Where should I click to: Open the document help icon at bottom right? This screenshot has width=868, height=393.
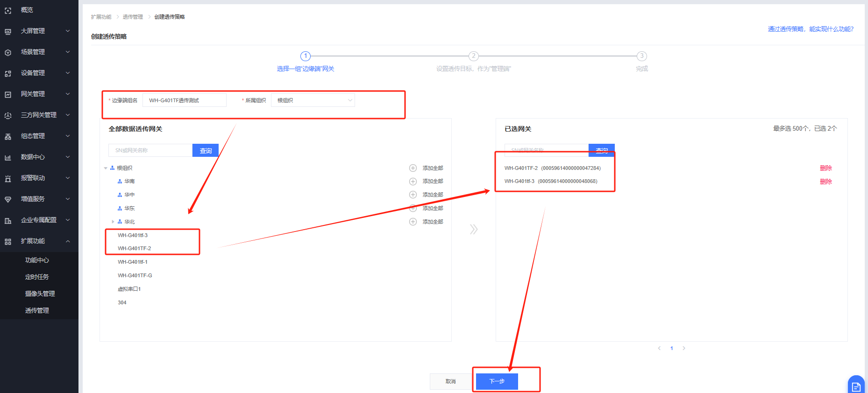pyautogui.click(x=856, y=386)
